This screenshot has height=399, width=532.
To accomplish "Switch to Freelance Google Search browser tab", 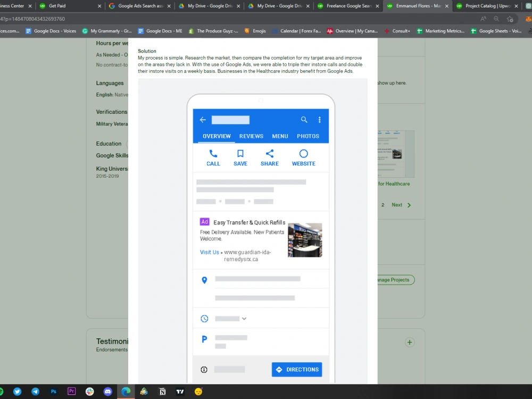I will click(348, 6).
